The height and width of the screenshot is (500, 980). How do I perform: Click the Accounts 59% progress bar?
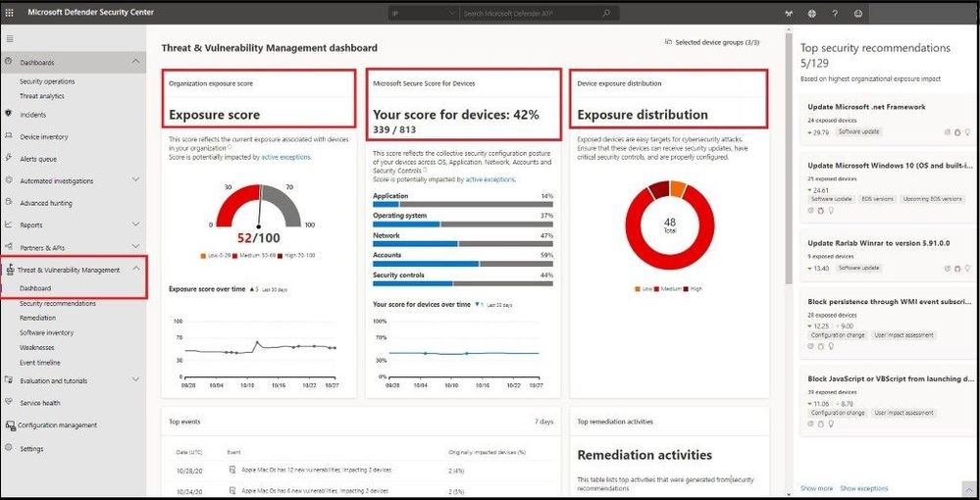(462, 264)
